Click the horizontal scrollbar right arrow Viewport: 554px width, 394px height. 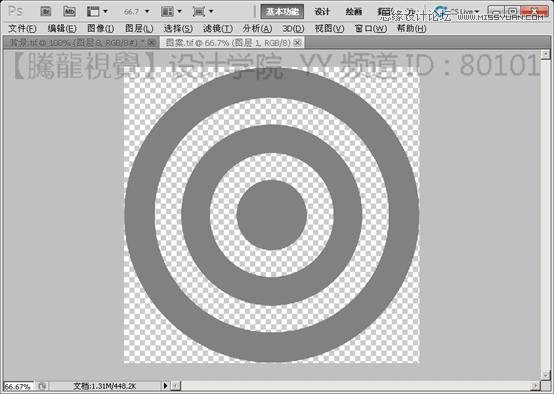[536, 386]
